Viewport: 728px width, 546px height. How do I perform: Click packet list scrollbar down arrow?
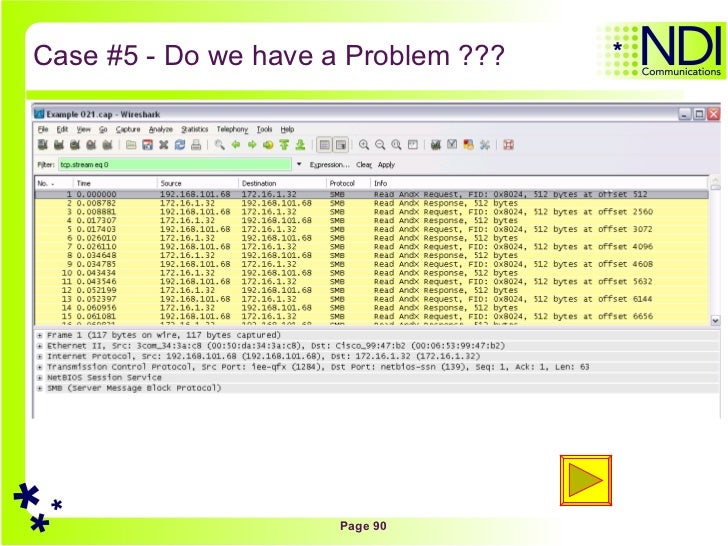715,320
